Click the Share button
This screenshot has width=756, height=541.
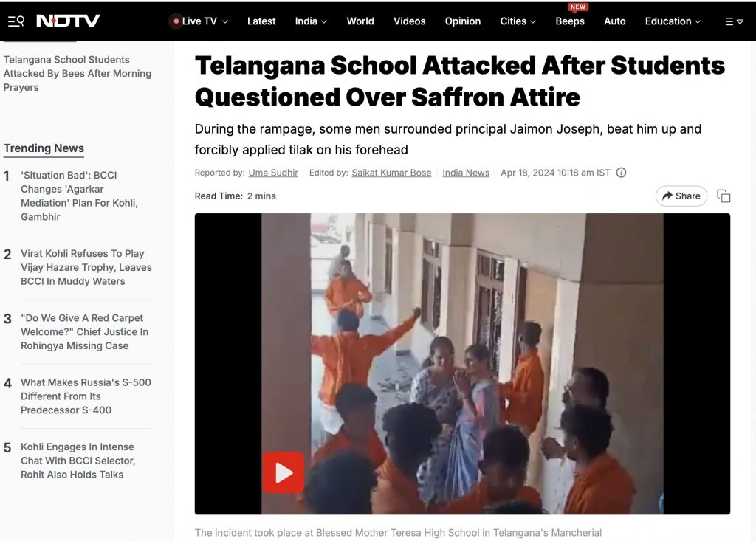click(681, 196)
